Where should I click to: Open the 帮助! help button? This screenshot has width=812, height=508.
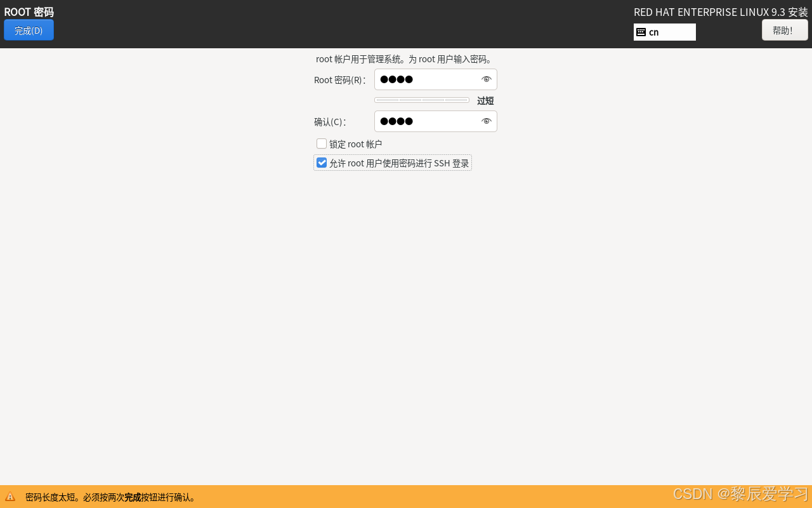(x=785, y=30)
